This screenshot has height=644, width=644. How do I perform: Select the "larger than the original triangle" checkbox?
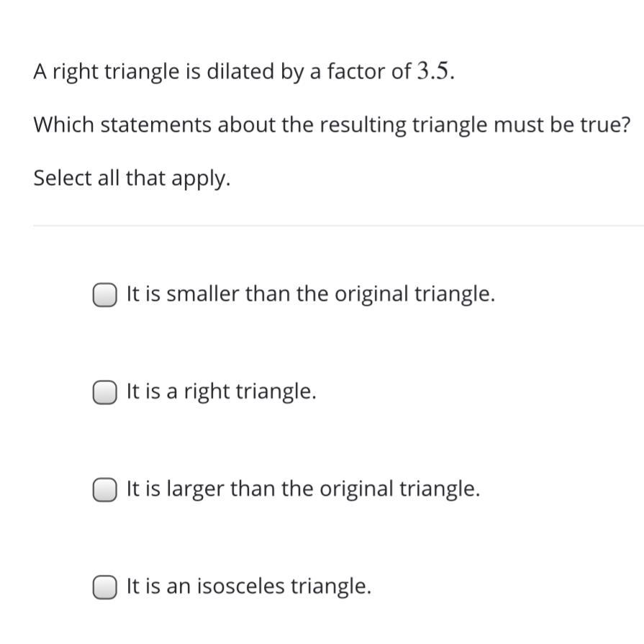pos(105,489)
